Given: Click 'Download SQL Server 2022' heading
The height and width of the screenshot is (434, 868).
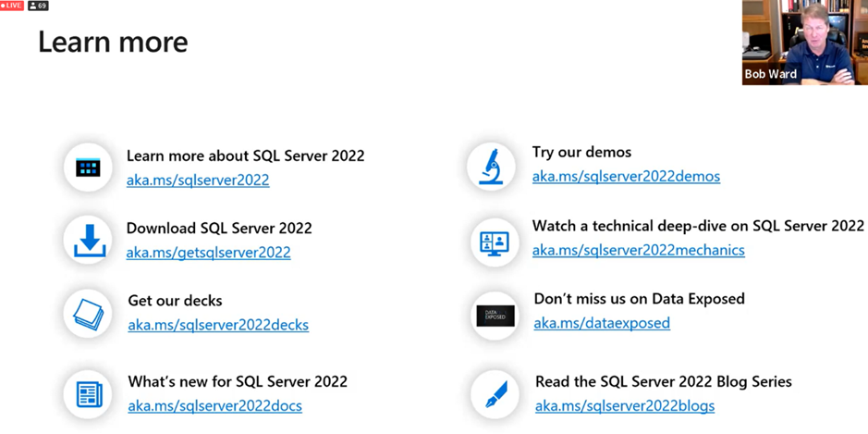Looking at the screenshot, I should [219, 228].
